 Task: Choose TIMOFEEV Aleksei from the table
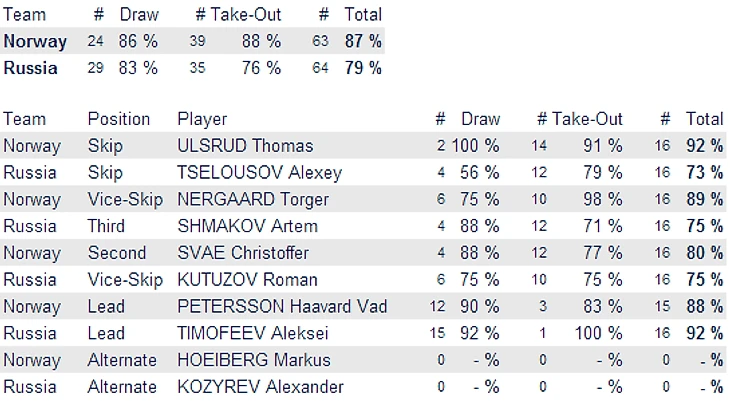click(246, 333)
